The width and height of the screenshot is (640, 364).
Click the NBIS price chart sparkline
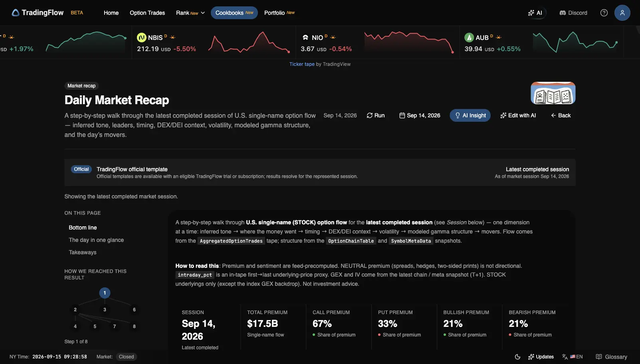pos(249,42)
